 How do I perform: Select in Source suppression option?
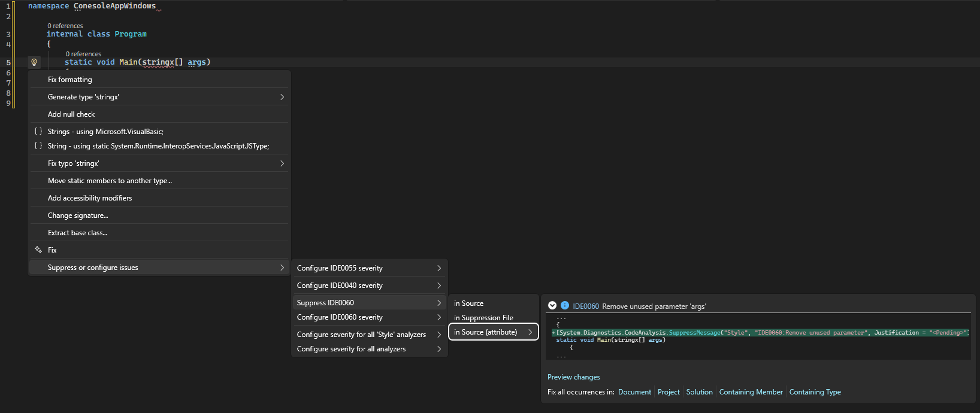point(468,303)
